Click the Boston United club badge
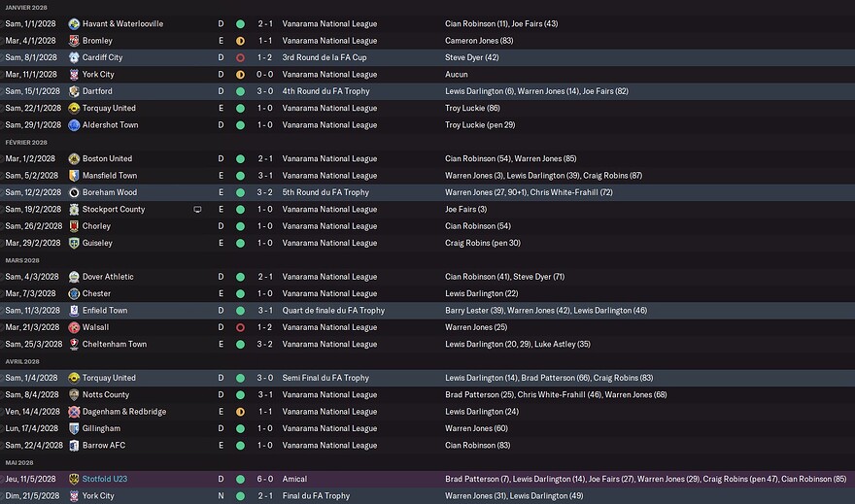 [x=74, y=159]
